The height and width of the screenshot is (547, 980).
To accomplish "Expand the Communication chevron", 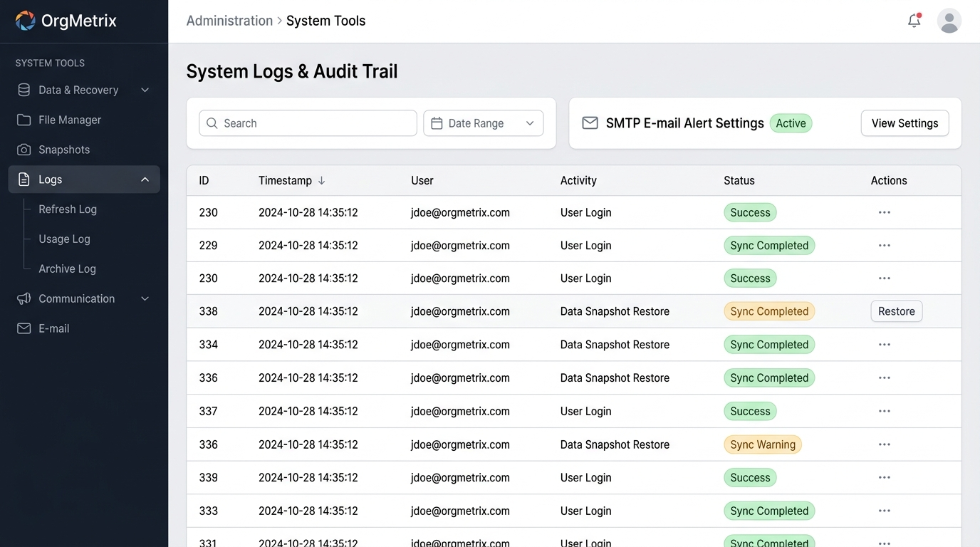I will tap(145, 298).
